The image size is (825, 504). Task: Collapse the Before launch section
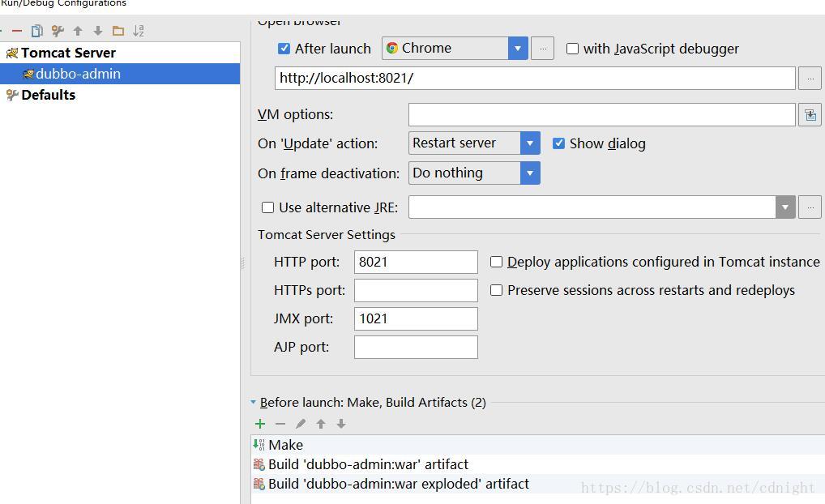click(253, 403)
